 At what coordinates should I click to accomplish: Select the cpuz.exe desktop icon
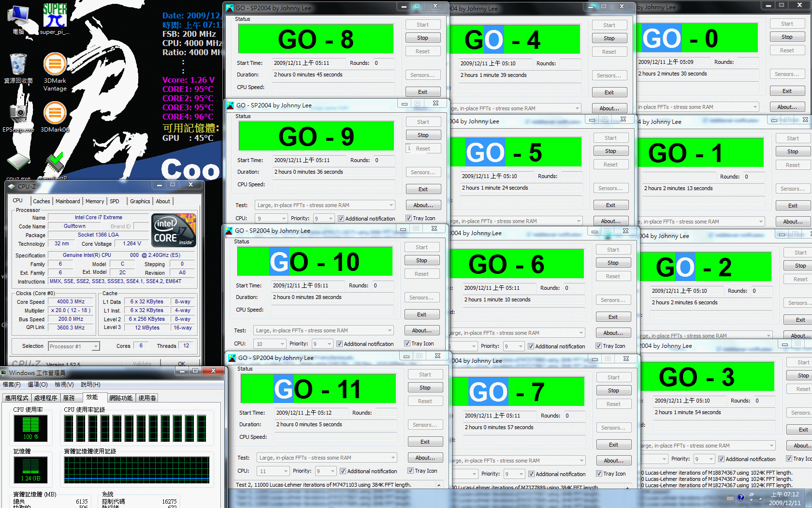click(x=18, y=166)
